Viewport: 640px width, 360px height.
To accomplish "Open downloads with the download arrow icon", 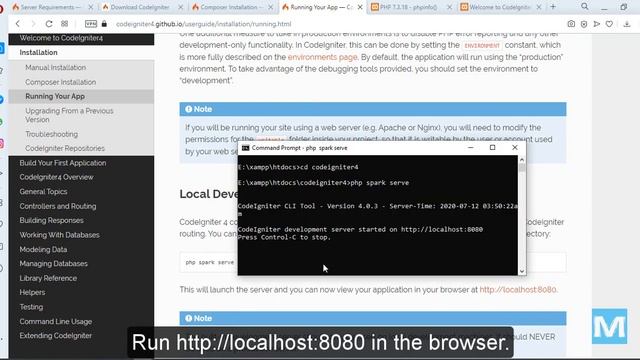I will point(627,24).
